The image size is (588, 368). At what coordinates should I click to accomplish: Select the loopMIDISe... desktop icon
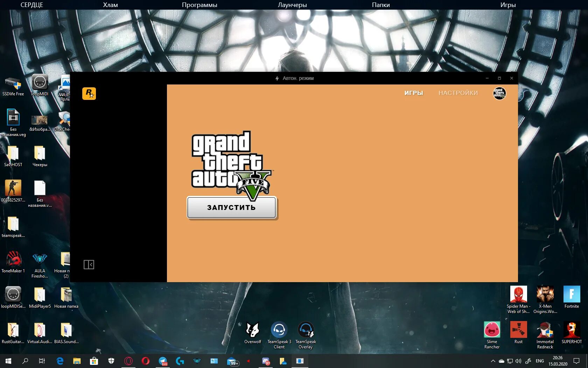pos(13,298)
